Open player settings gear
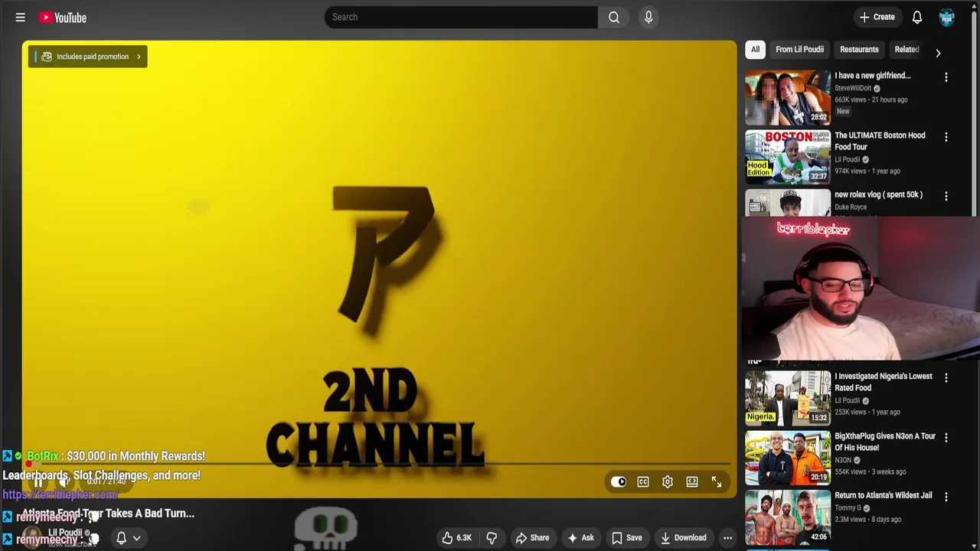The height and width of the screenshot is (551, 980). [668, 482]
